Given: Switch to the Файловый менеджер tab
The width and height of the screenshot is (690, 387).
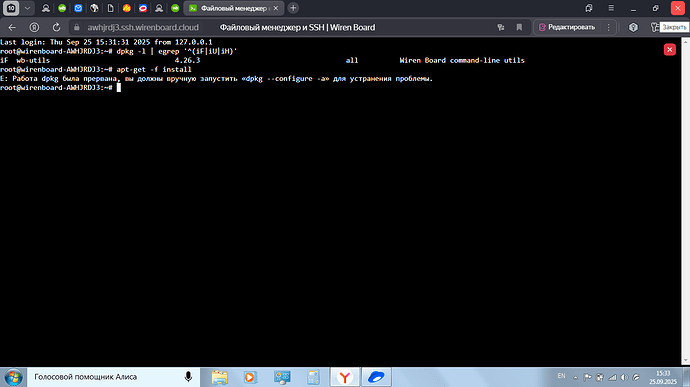Looking at the screenshot, I should pos(234,8).
